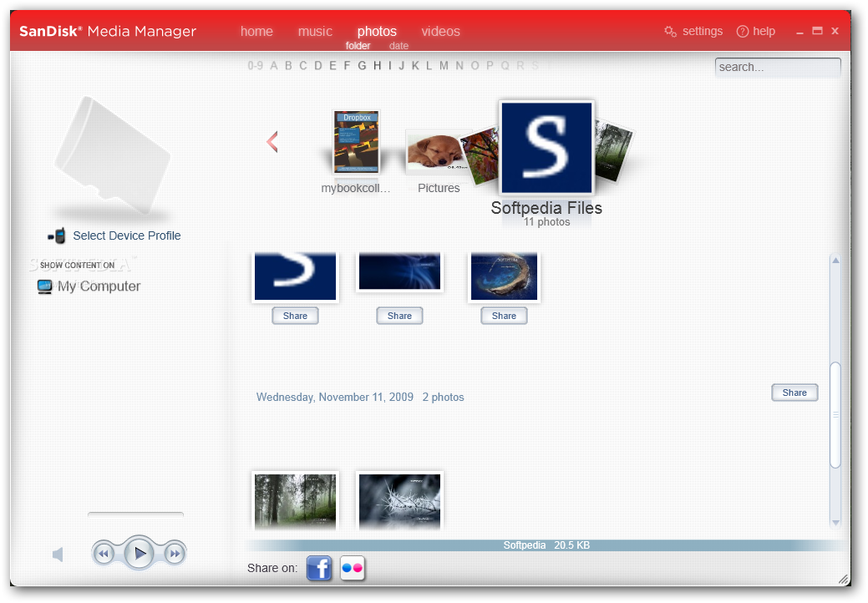Click the device profile phone icon

coord(57,236)
